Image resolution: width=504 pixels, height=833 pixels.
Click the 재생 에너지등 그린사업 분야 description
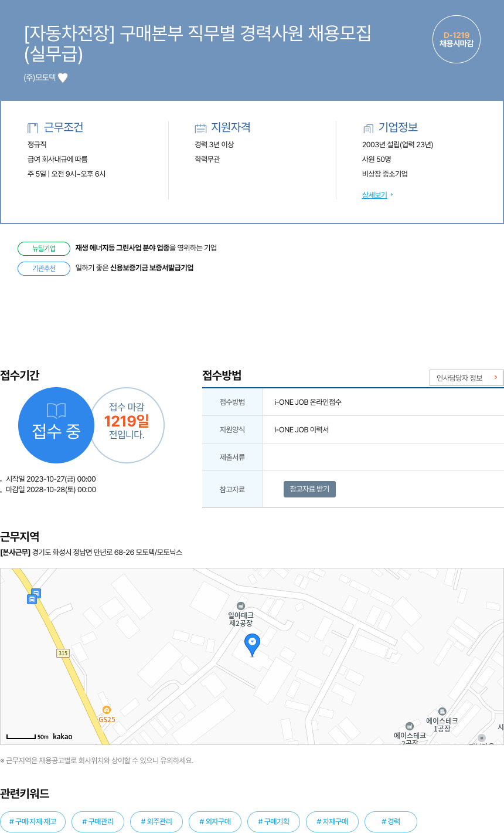click(146, 248)
